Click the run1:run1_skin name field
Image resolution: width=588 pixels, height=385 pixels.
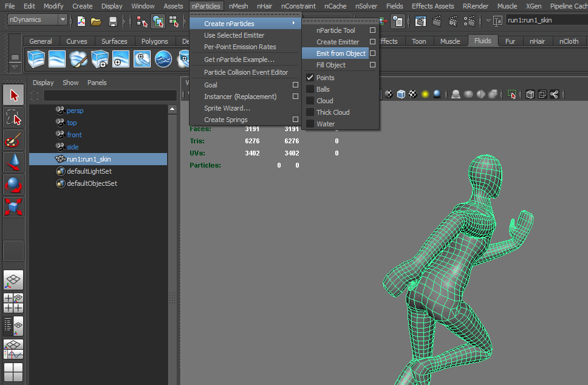(547, 20)
